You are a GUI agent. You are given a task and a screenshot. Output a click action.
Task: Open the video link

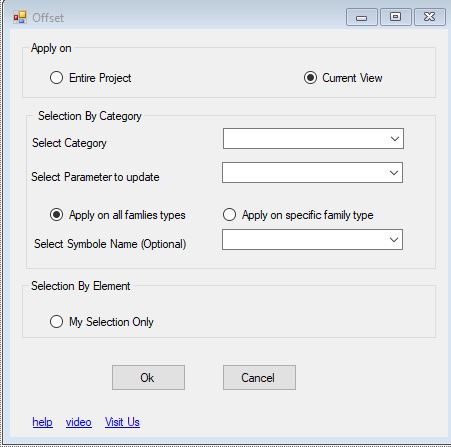coord(79,422)
